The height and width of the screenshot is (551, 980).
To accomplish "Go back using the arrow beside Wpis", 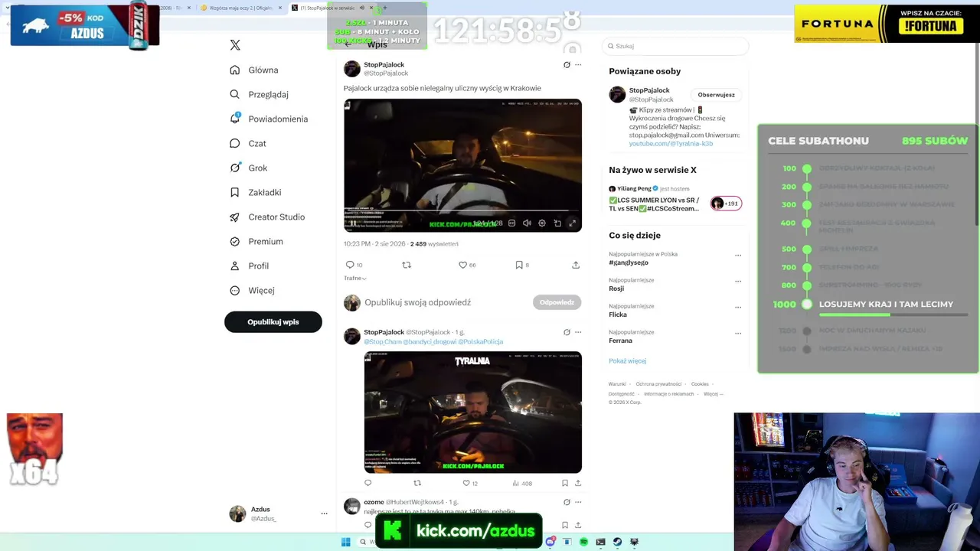I will click(x=348, y=44).
